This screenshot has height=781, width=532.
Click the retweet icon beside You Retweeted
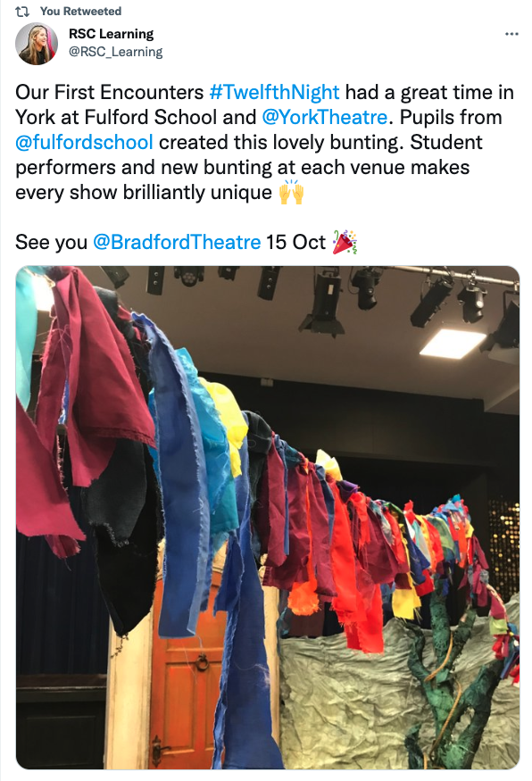[22, 11]
